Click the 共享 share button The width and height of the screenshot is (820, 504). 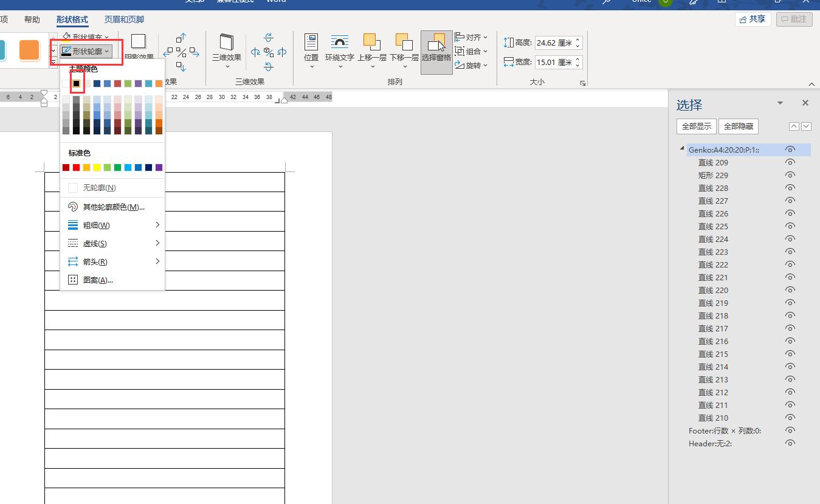tap(752, 19)
